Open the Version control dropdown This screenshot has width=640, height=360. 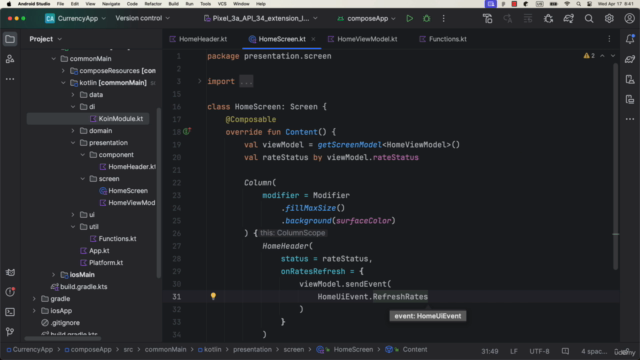tap(142, 18)
